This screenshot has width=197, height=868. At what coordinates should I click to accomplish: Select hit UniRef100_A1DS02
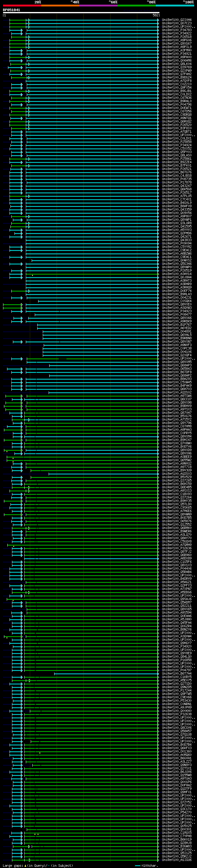click(x=177, y=392)
